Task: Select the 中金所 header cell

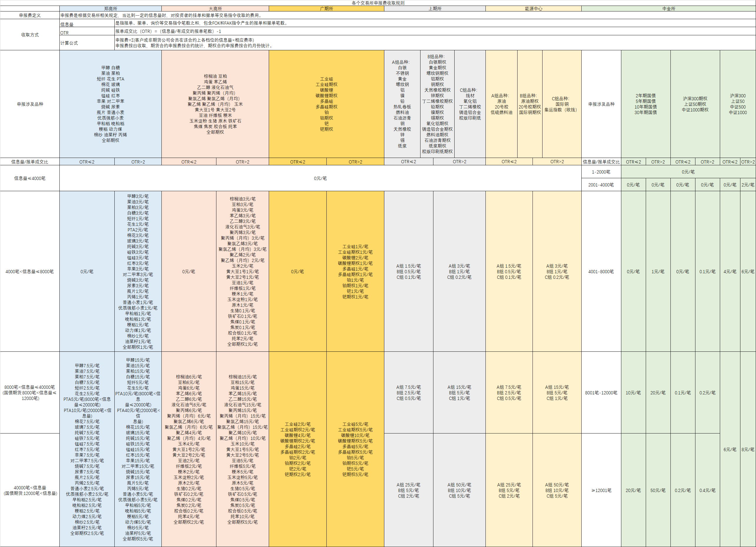Action: (668, 9)
